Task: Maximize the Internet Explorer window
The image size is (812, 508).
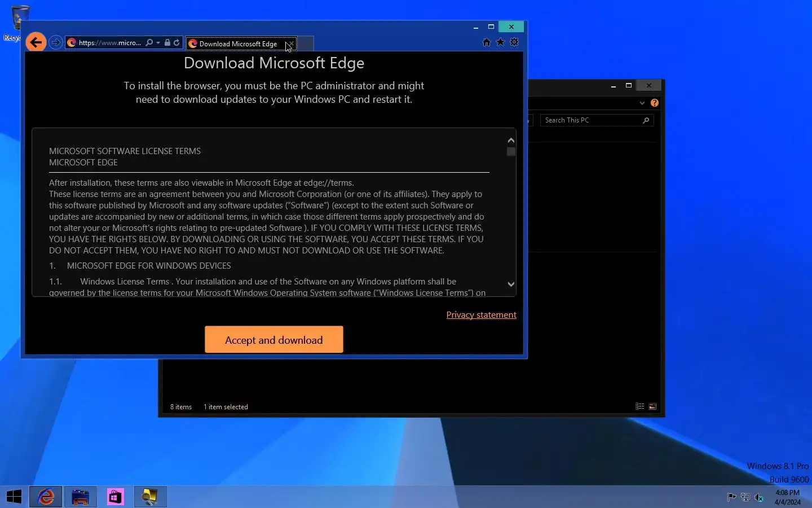Action: click(491, 27)
